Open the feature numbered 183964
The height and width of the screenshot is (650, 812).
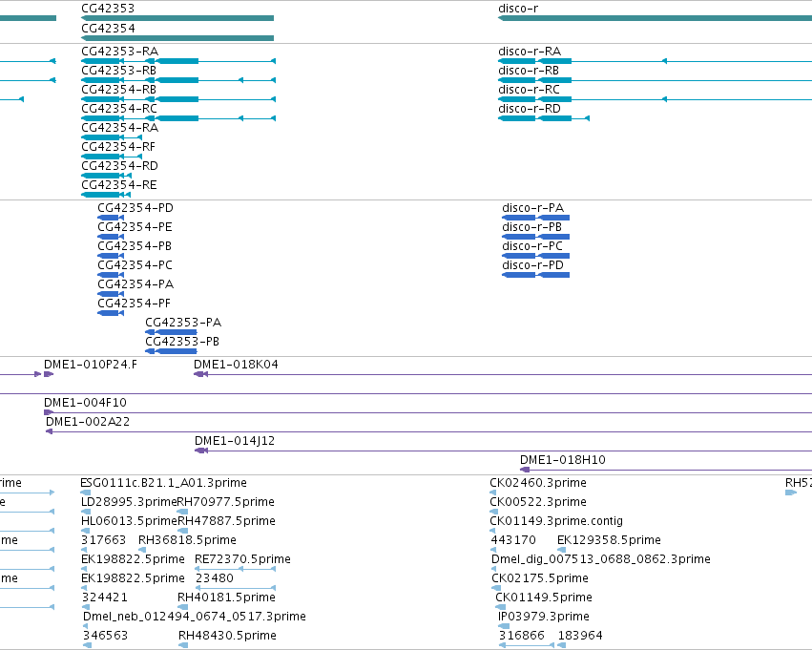[580, 636]
